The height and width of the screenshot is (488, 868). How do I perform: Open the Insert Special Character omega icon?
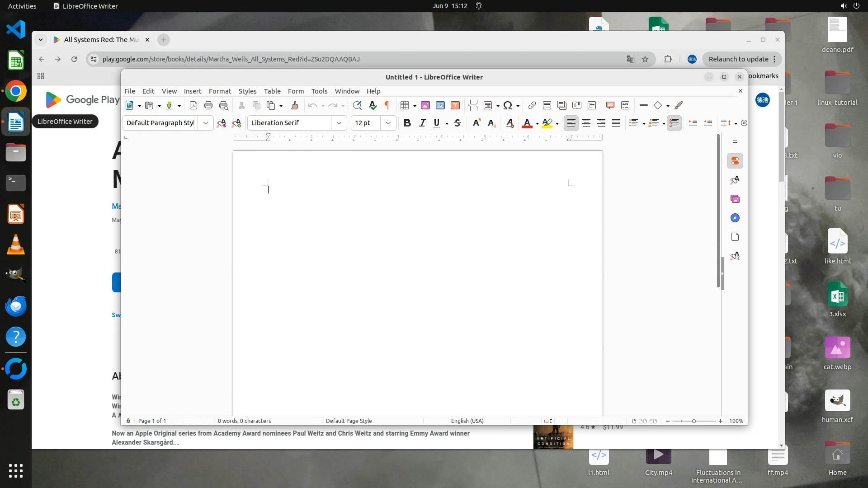tap(508, 105)
